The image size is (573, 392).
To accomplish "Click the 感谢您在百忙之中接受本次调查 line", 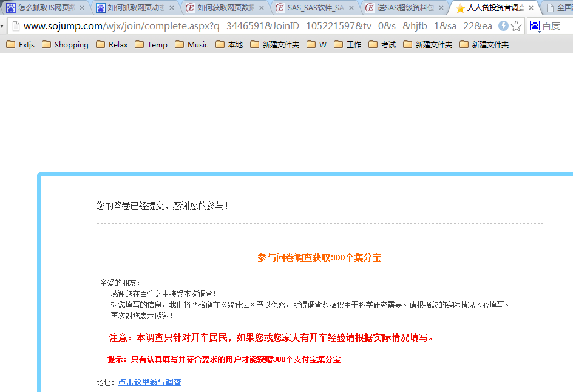I will 163,294.
